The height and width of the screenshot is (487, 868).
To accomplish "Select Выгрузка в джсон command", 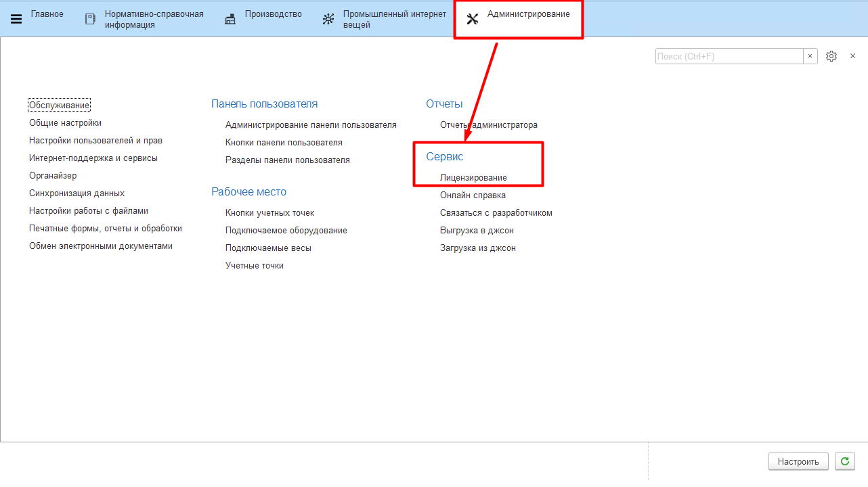I will click(477, 231).
